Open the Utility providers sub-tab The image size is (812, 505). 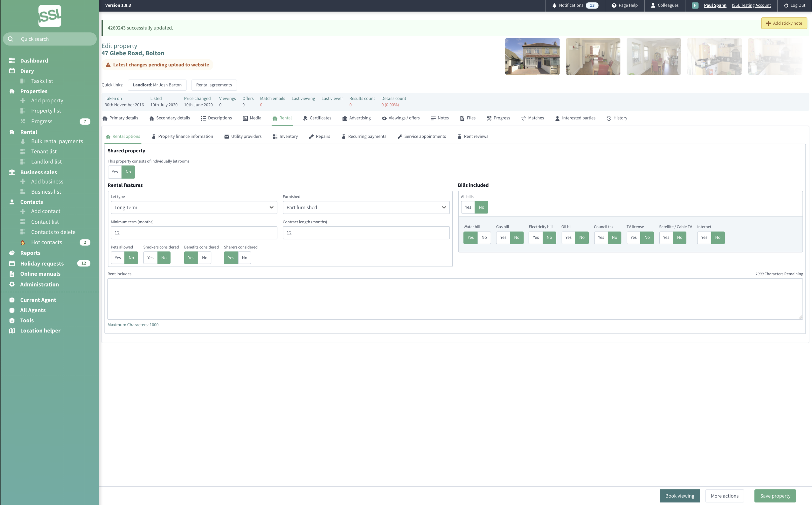pyautogui.click(x=243, y=137)
